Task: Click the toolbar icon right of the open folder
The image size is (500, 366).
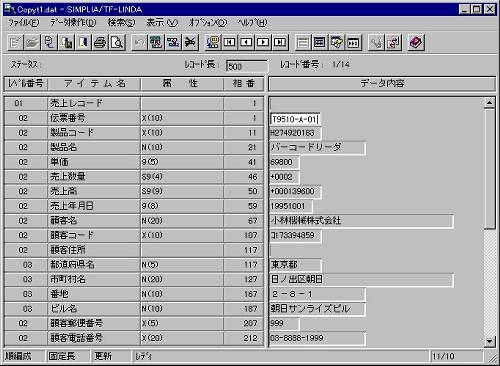Action: coord(49,42)
